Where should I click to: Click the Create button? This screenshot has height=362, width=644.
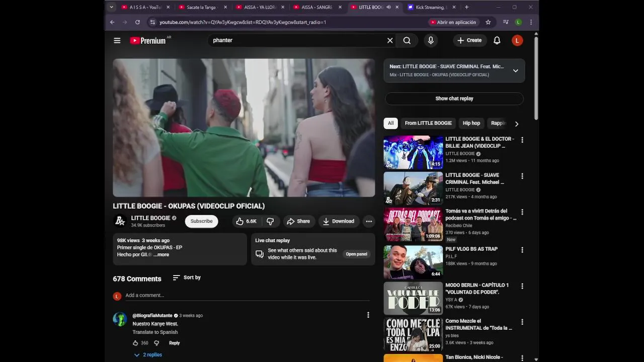pos(469,41)
